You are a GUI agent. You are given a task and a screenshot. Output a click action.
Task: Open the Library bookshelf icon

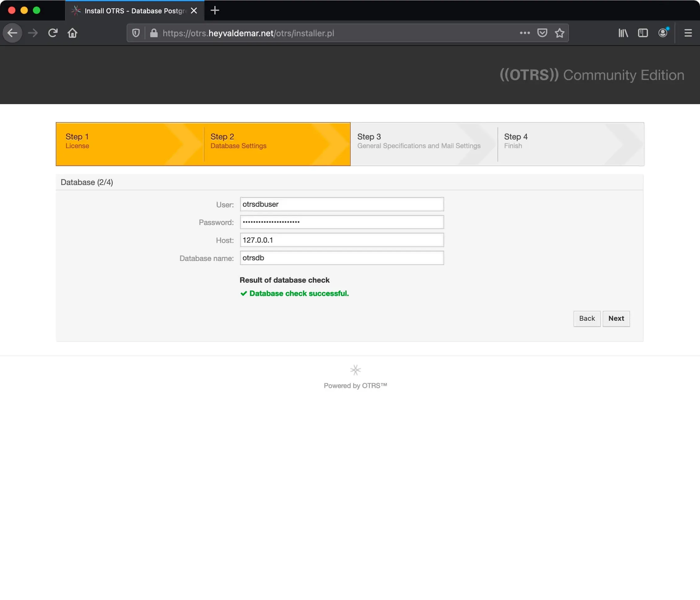point(623,33)
